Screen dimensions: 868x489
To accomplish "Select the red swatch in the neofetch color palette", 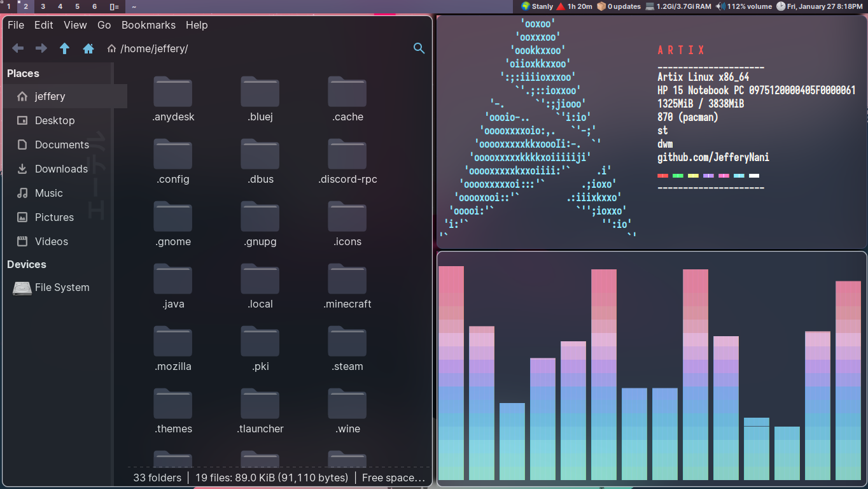I will (662, 175).
